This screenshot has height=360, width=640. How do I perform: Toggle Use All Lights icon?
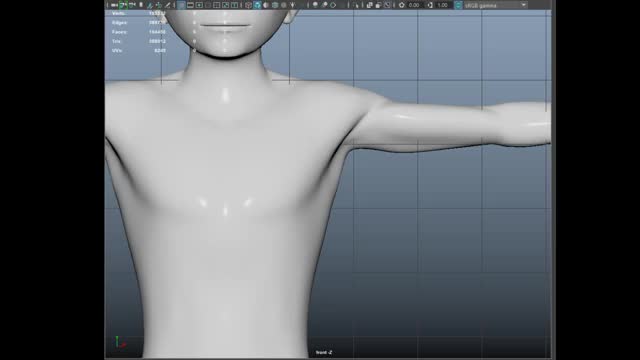(292, 5)
